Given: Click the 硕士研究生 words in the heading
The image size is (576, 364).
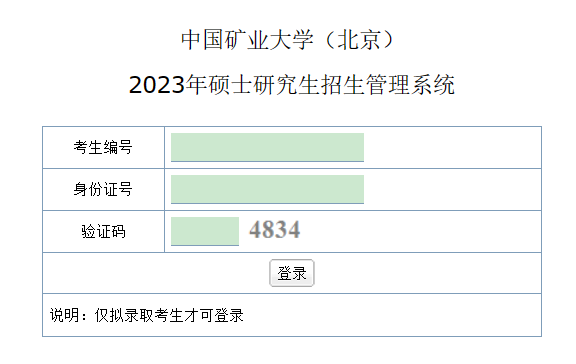Looking at the screenshot, I should tap(263, 85).
